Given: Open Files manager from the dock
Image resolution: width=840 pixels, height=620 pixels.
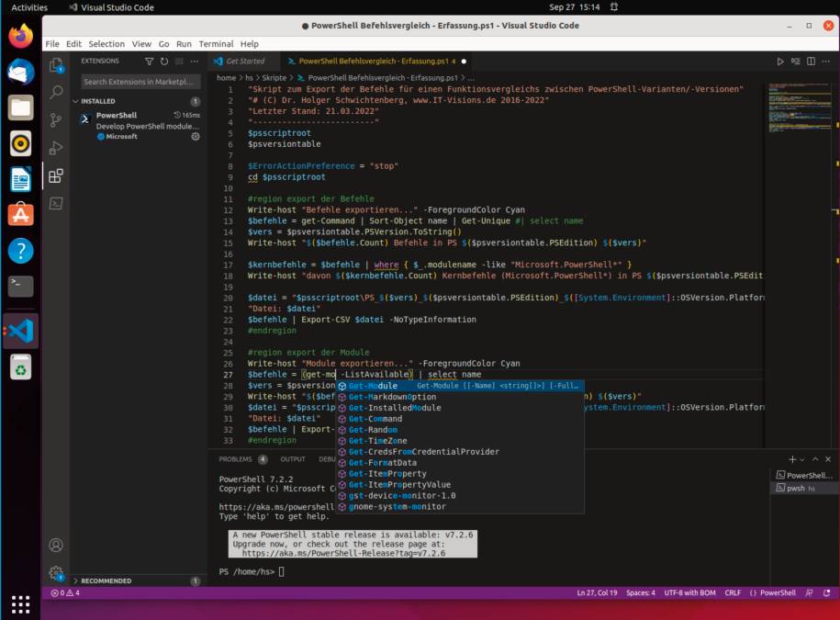Looking at the screenshot, I should pos(21,107).
